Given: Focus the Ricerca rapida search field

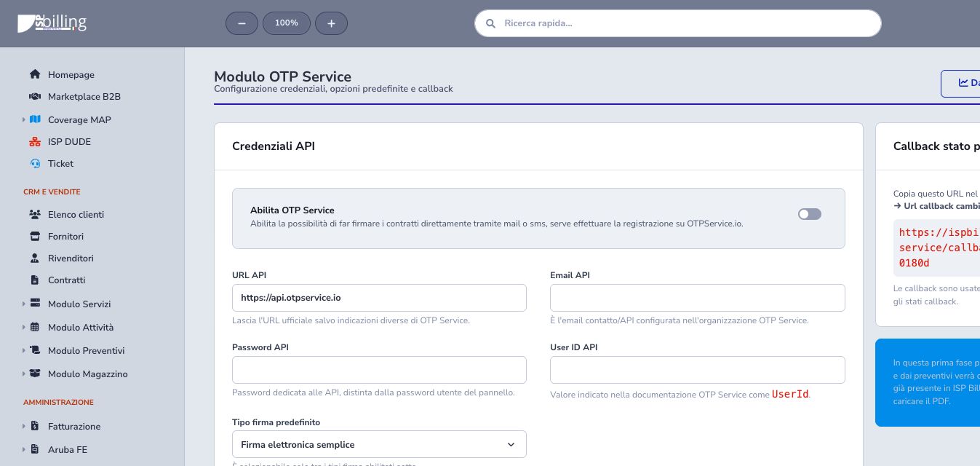Looking at the screenshot, I should pos(678,23).
